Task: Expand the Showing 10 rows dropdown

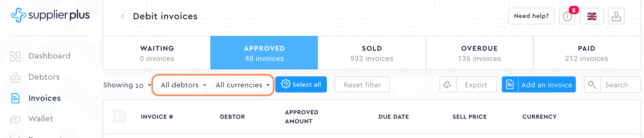Action: pos(127,85)
